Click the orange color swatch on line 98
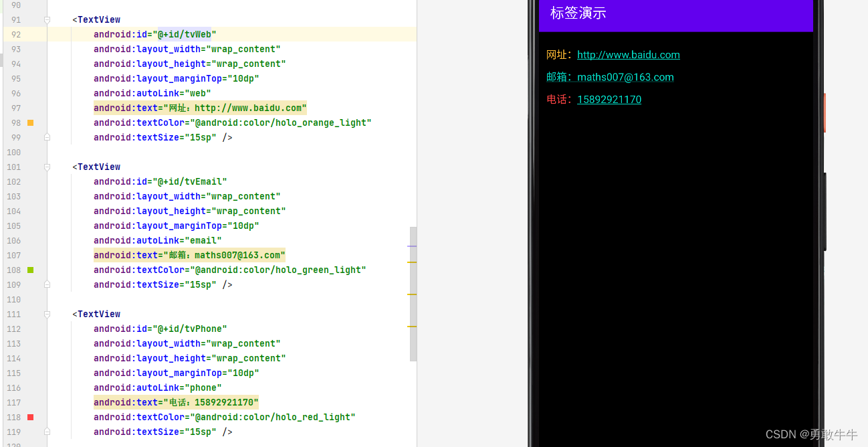 [x=30, y=123]
